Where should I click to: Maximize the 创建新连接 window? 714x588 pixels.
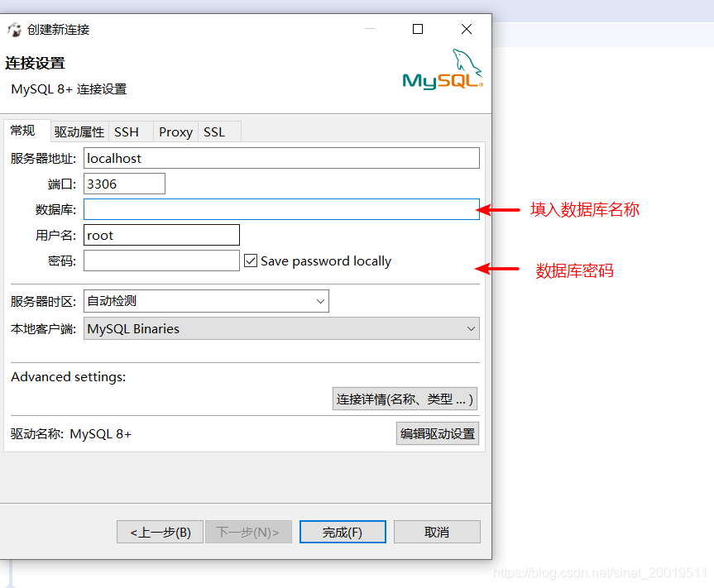418,29
